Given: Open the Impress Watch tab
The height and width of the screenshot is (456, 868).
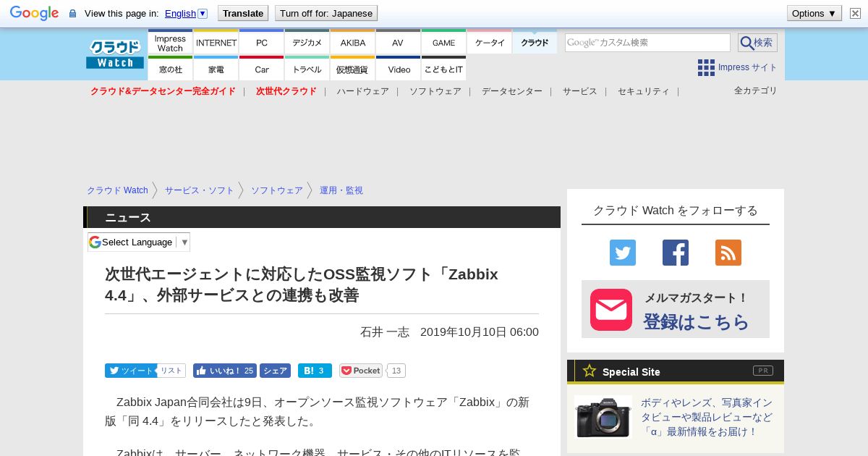Looking at the screenshot, I should point(170,43).
